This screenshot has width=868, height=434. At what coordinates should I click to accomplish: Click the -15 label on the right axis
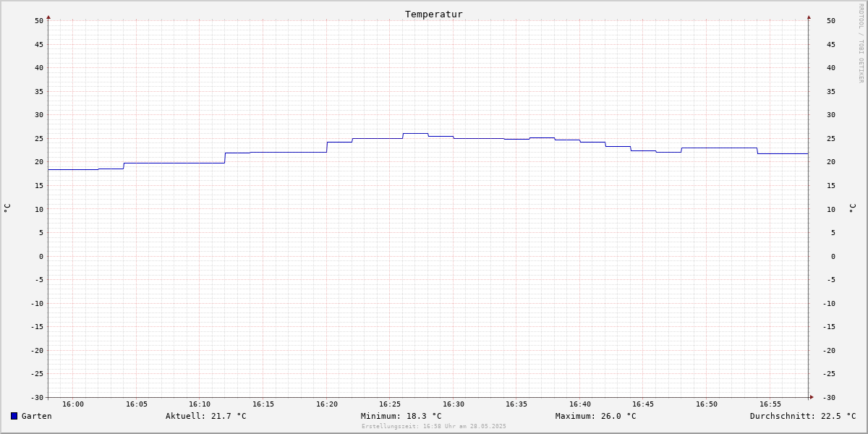(x=829, y=327)
